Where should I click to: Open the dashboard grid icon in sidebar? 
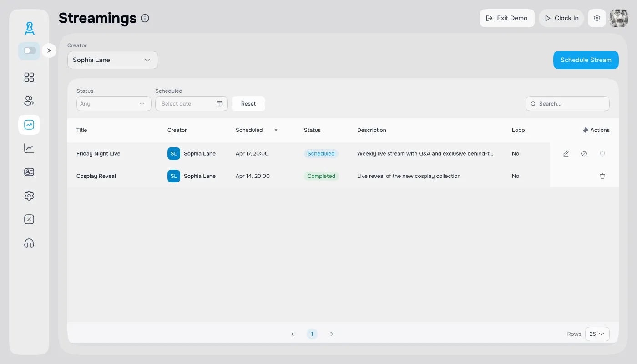tap(29, 77)
